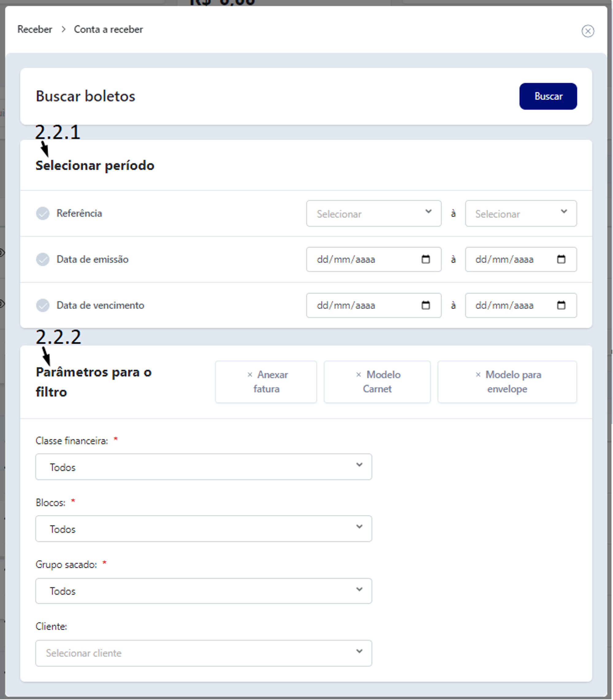Screen dimensions: 613x700
Task: Open the first Referência Selecionar dropdown
Action: 374,213
